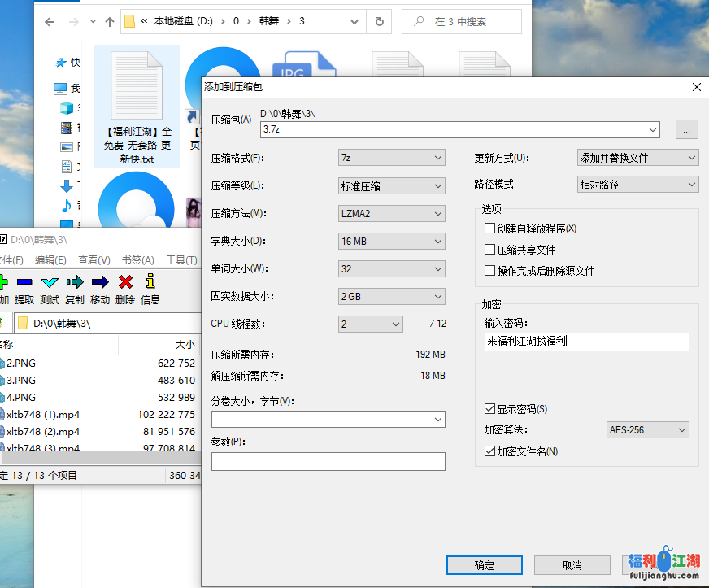This screenshot has width=709, height=588.
Task: Open the 加密算法 AES-256 dropdown
Action: [647, 429]
